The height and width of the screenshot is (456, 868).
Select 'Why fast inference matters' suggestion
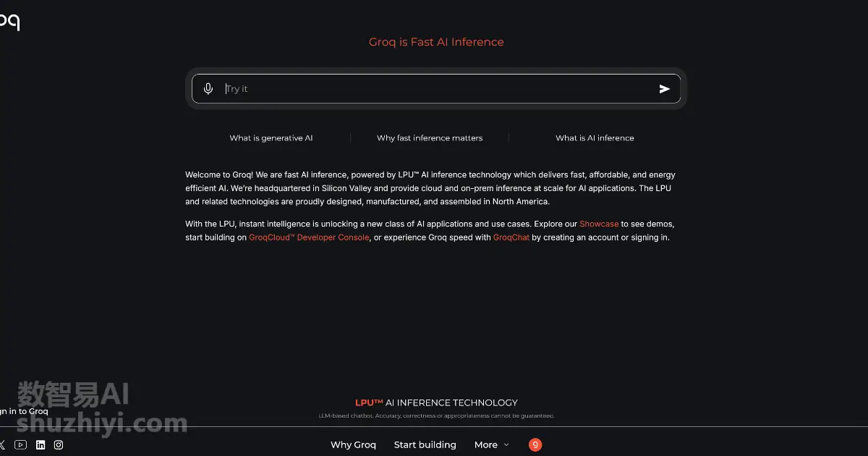[430, 138]
